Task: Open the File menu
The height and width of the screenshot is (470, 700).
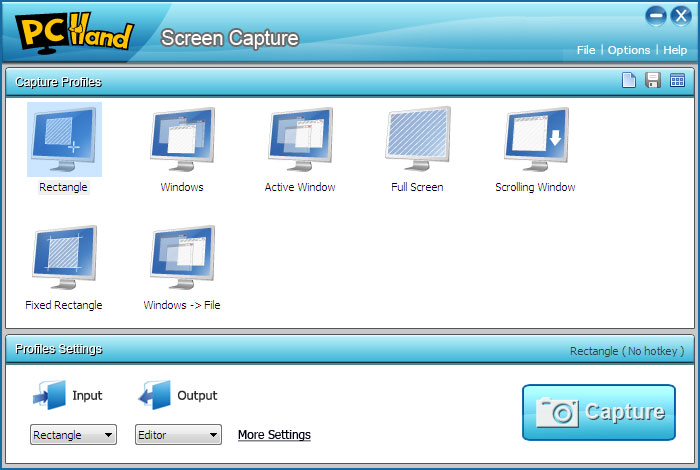Action: click(x=586, y=50)
